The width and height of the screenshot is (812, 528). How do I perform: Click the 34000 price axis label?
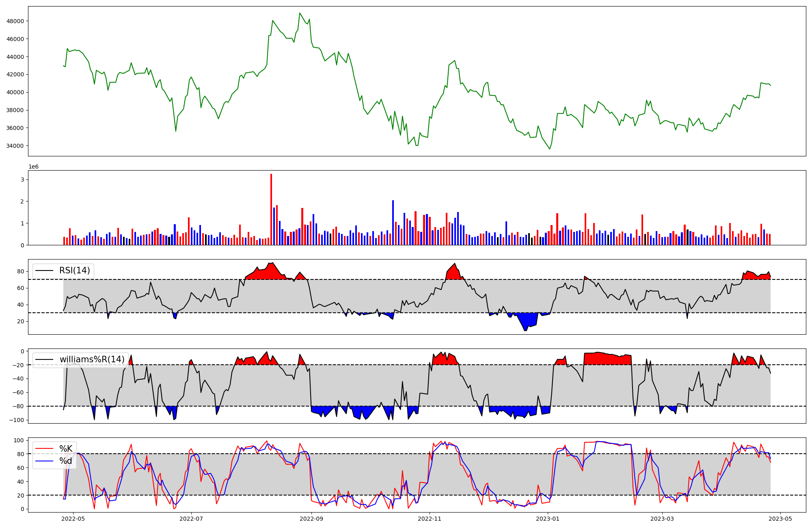click(15, 146)
